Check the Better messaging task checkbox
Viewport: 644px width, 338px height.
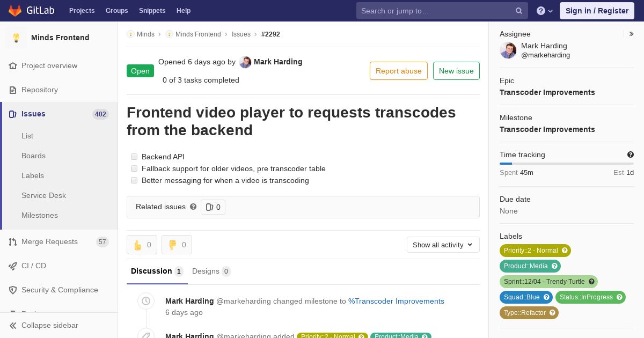[x=134, y=180]
